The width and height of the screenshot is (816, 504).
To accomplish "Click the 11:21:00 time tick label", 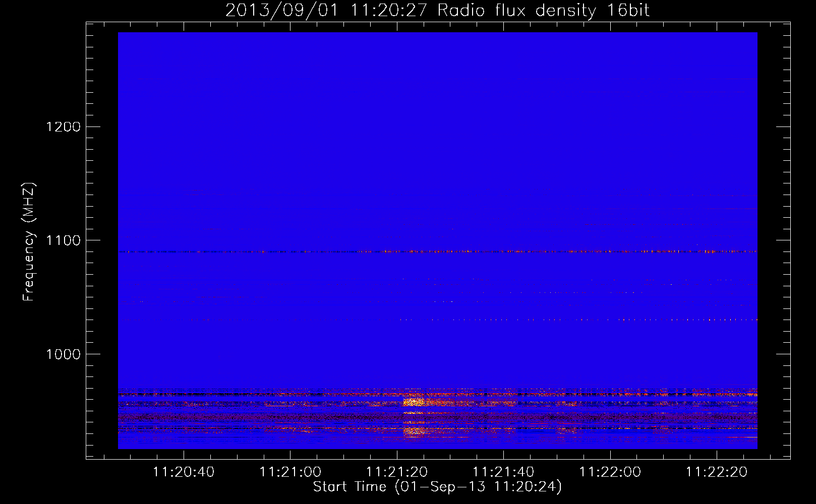I will (290, 472).
